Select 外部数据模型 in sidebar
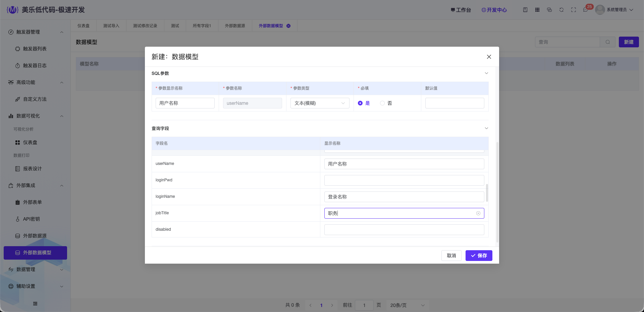Viewport: 644px width, 312px height. pos(36,253)
